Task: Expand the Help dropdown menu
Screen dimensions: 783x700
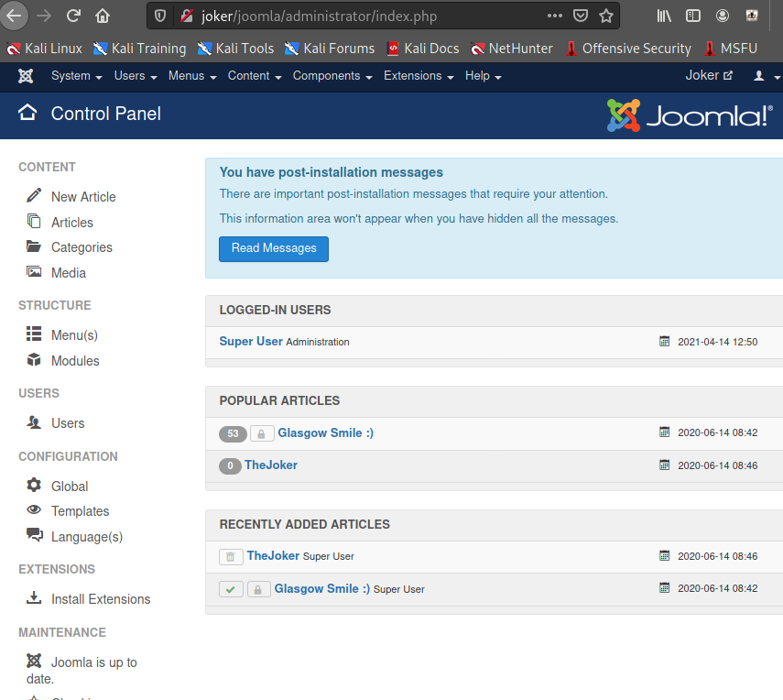Action: pos(483,76)
